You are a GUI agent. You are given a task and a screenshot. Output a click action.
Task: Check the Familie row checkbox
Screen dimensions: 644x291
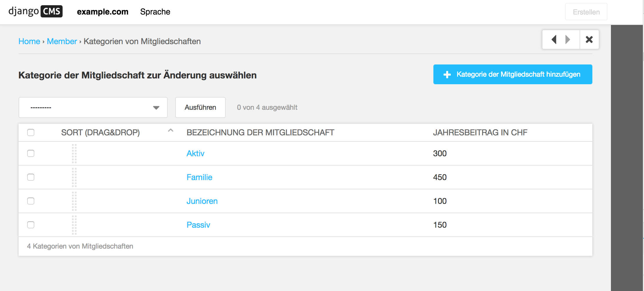pyautogui.click(x=31, y=177)
